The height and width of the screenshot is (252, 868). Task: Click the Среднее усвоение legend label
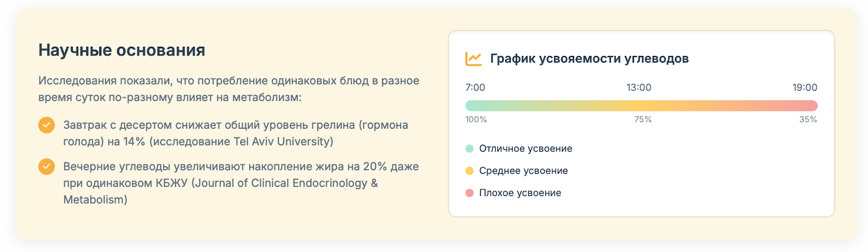click(524, 171)
